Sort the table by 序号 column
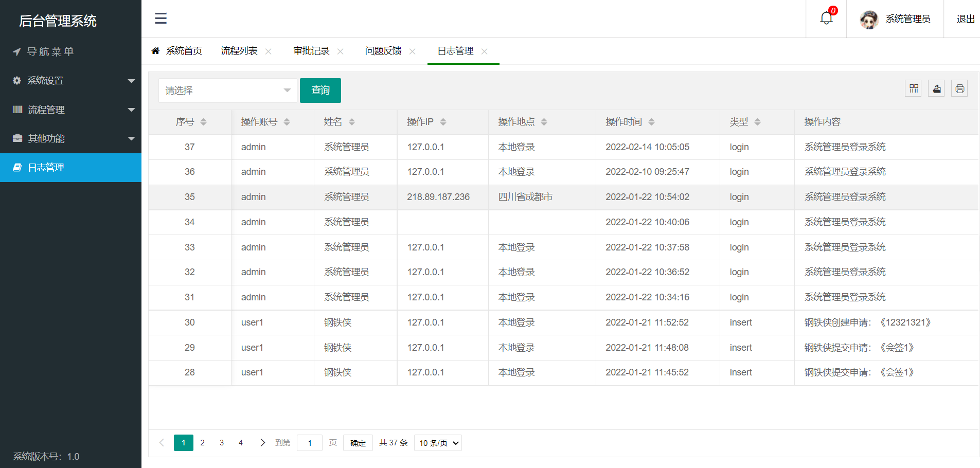Image resolution: width=980 pixels, height=468 pixels. (x=203, y=122)
